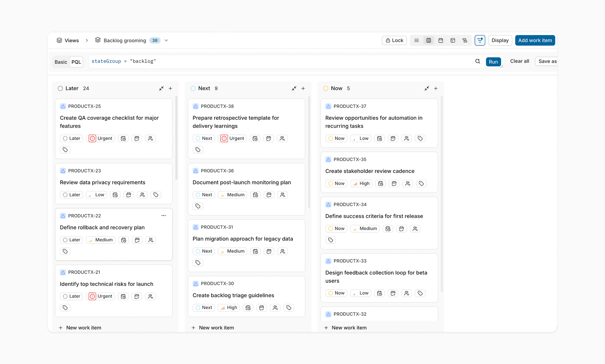Open Urgent priority dropdown on PRODUCTX-38
605x364 pixels.
[233, 138]
